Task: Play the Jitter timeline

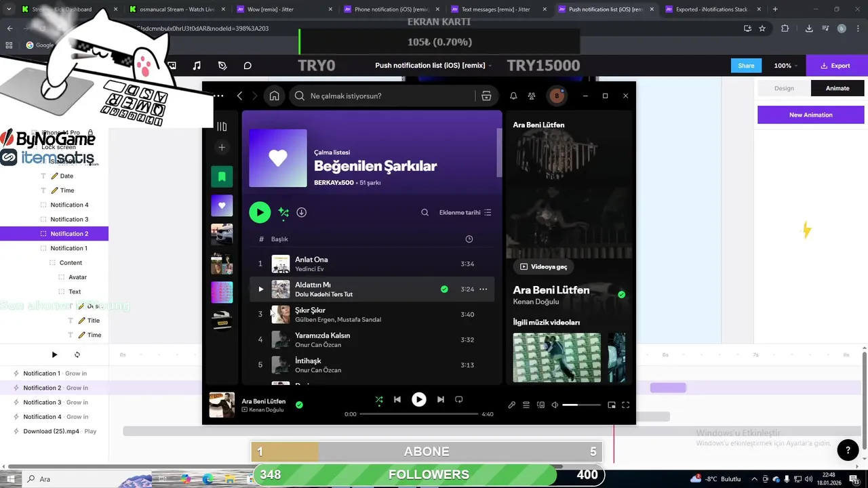Action: coord(55,354)
